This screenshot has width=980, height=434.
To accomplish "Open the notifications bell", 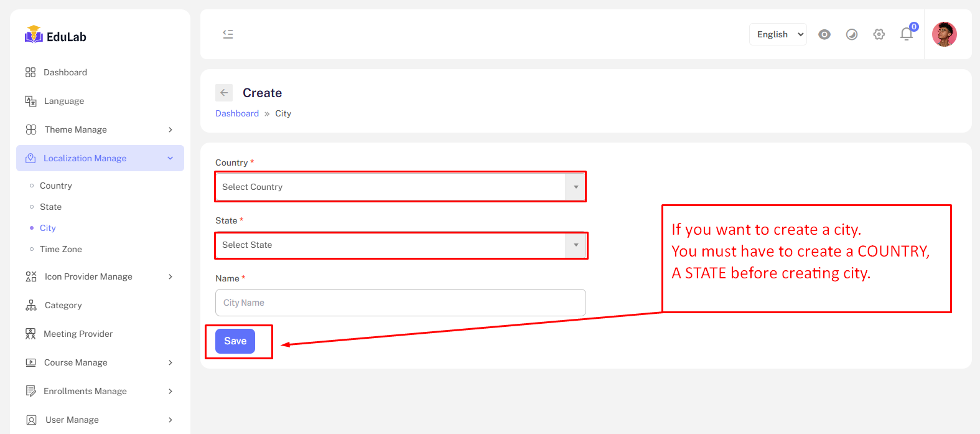I will [x=907, y=34].
